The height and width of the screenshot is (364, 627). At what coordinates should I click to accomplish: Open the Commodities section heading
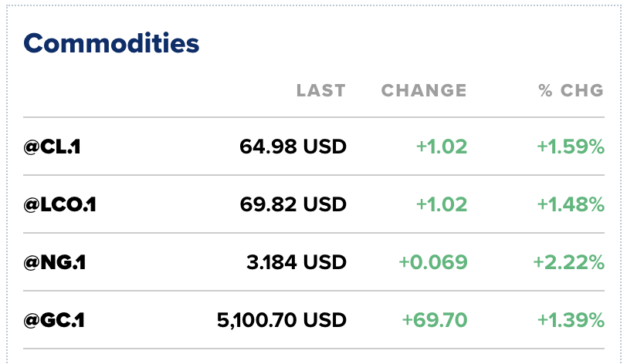coord(111,43)
